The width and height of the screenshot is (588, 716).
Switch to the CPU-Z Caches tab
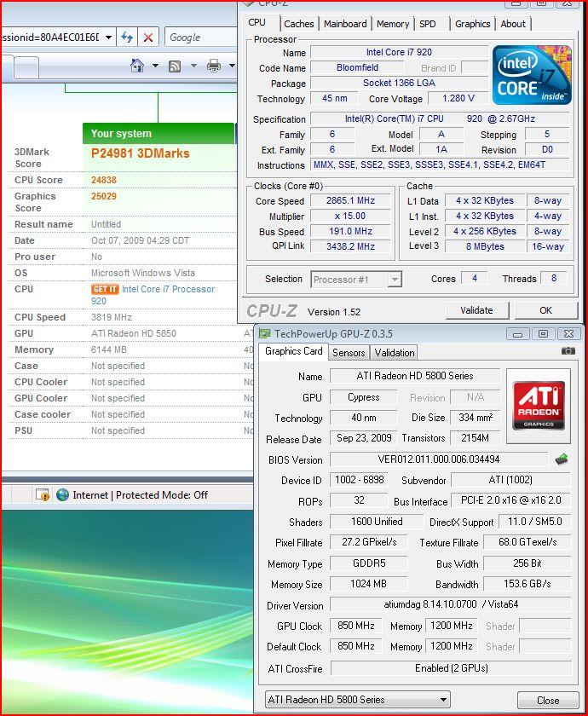(299, 24)
